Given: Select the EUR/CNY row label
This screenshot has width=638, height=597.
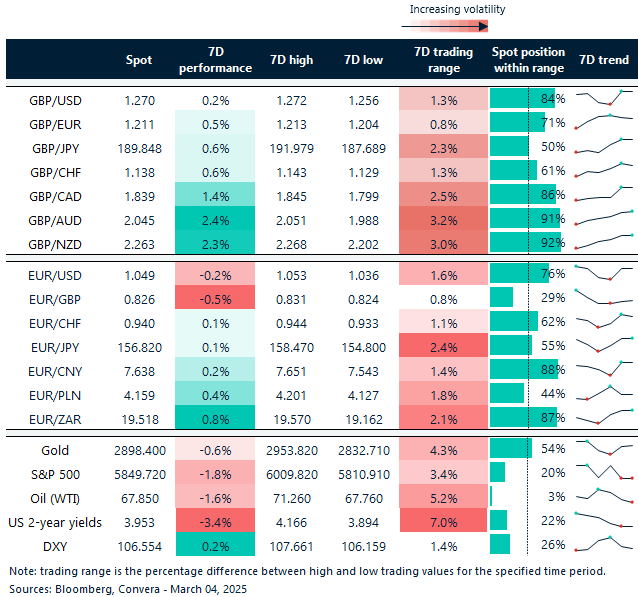Looking at the screenshot, I should click(x=55, y=372).
